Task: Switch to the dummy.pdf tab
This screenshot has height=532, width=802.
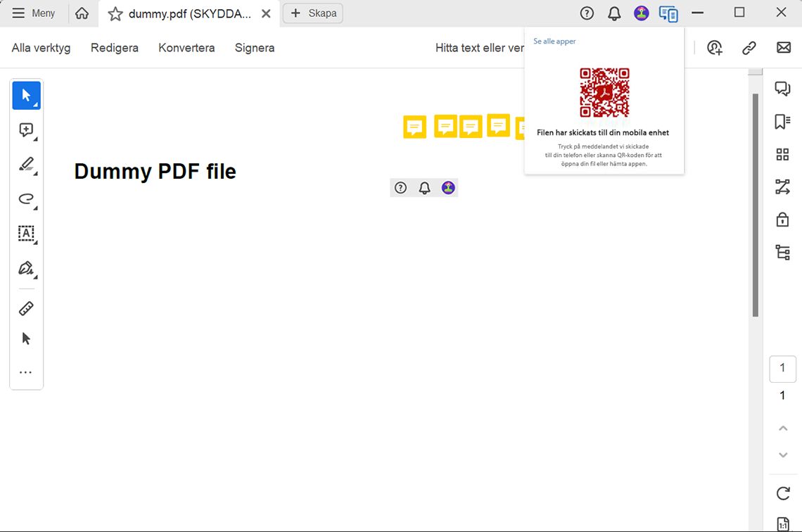Action: click(x=190, y=14)
